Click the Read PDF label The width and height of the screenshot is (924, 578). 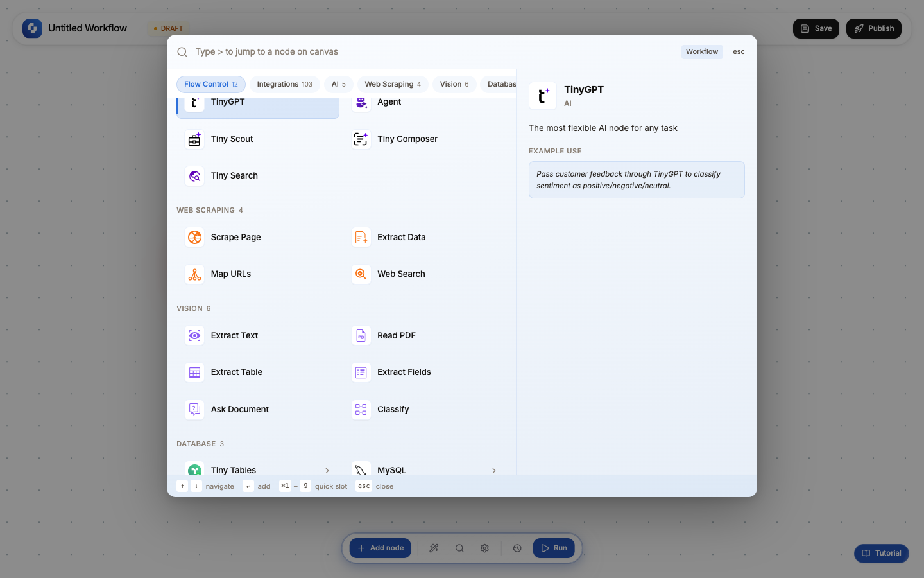397,336
